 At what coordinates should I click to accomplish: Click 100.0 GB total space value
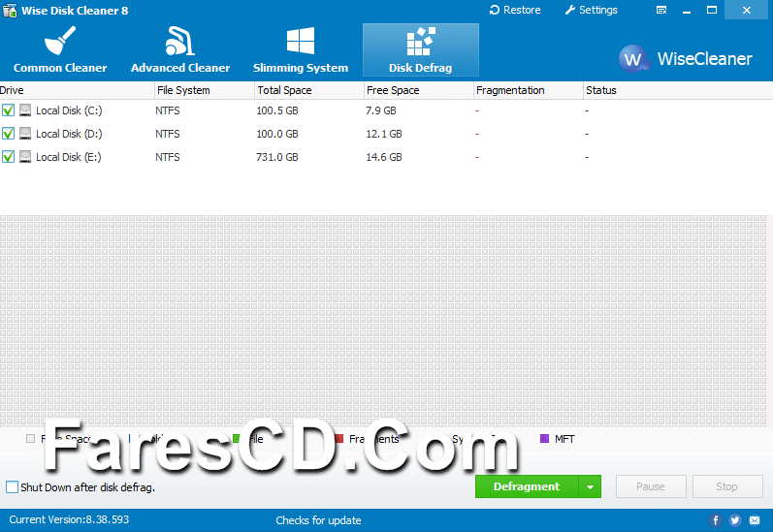tap(277, 134)
